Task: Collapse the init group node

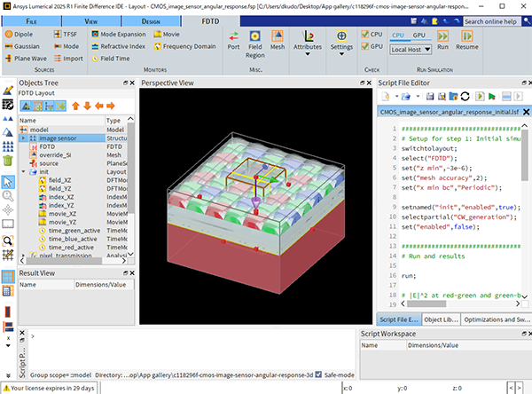Action: point(23,172)
